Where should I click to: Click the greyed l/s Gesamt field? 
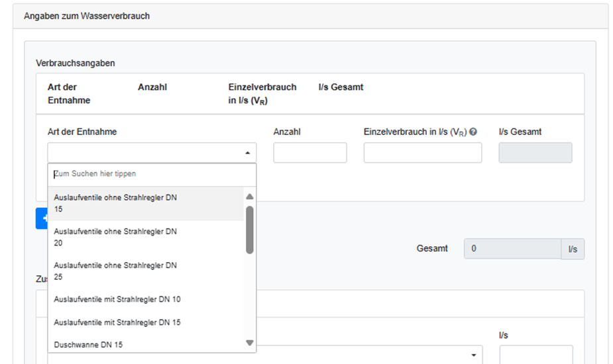535,152
